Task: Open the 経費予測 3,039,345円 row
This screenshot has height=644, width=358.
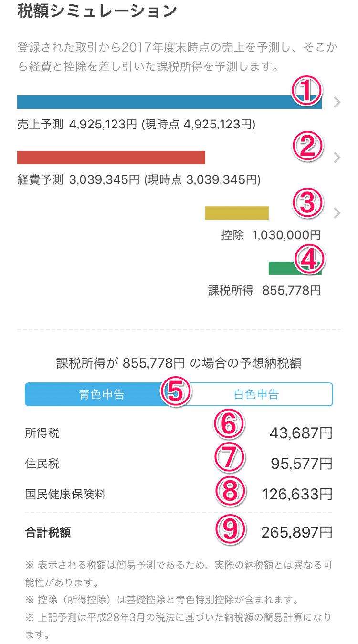Action: tap(139, 180)
